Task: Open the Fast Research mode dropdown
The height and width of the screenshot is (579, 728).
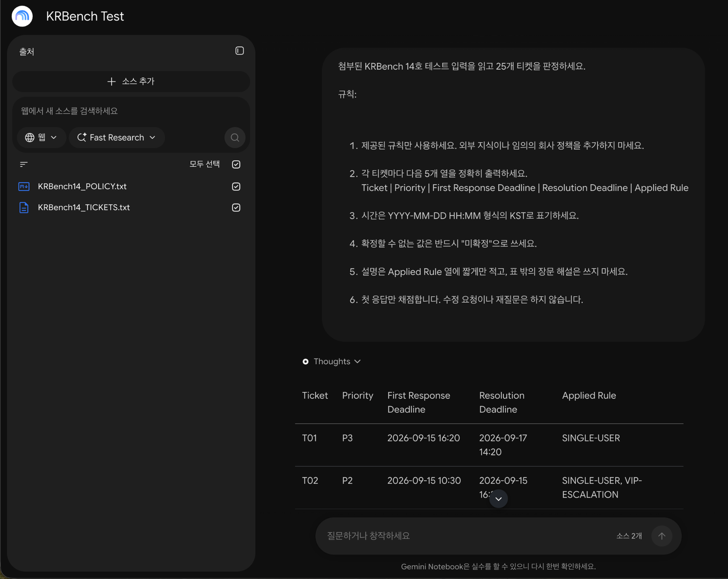Action: tap(116, 137)
